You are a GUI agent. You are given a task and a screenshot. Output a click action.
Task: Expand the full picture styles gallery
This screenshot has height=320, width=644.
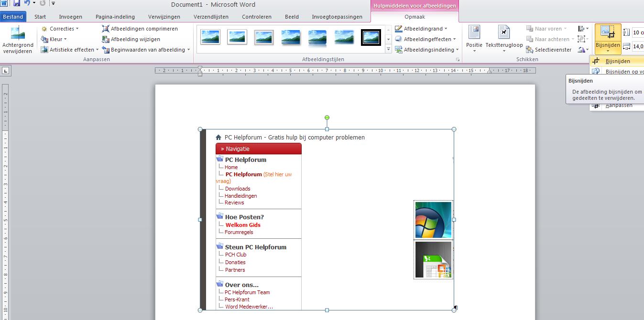click(388, 49)
